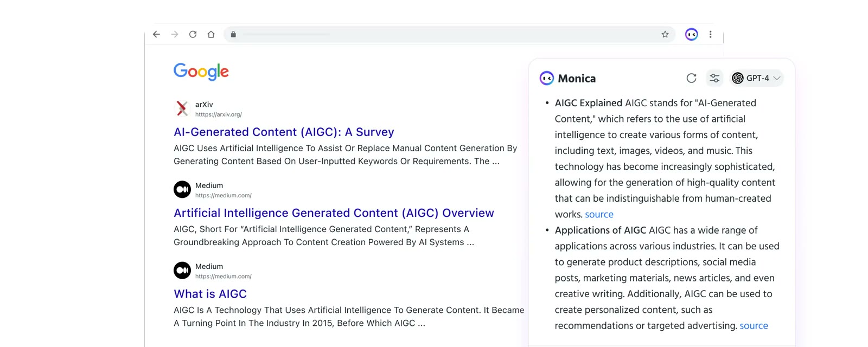Click the arXiv site name text
The image size is (868, 347).
(204, 104)
